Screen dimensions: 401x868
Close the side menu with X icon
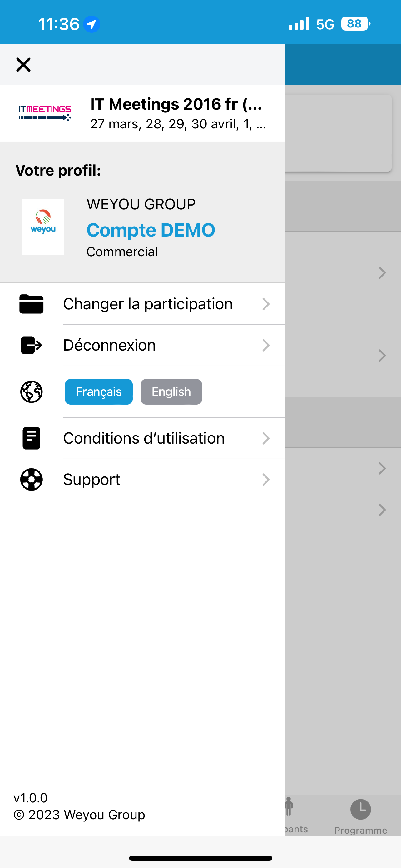pos(23,64)
